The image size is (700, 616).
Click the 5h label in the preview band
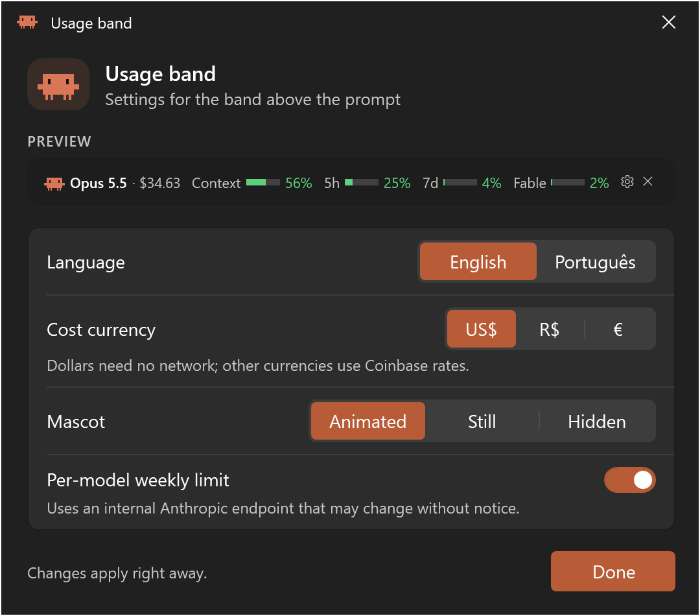(x=332, y=183)
